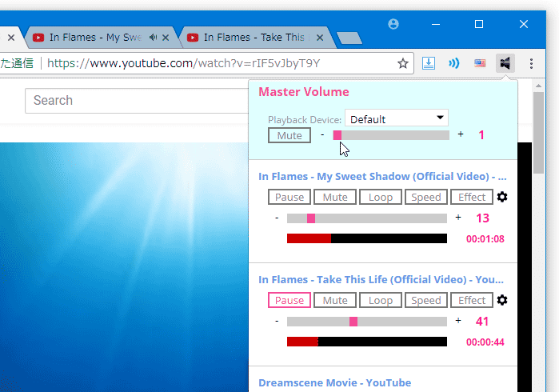Switch to In Flames - Take This tab
This screenshot has width=559, height=392.
(255, 38)
